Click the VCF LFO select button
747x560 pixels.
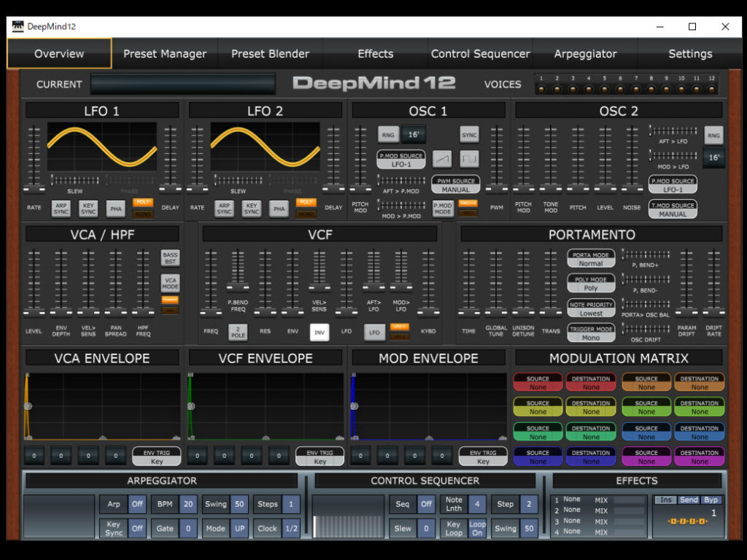[x=374, y=332]
